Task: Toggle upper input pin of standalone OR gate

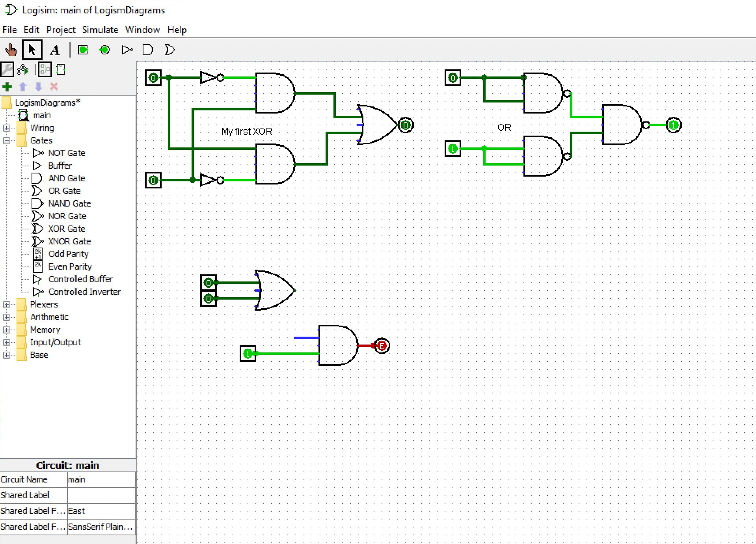Action: tap(209, 283)
